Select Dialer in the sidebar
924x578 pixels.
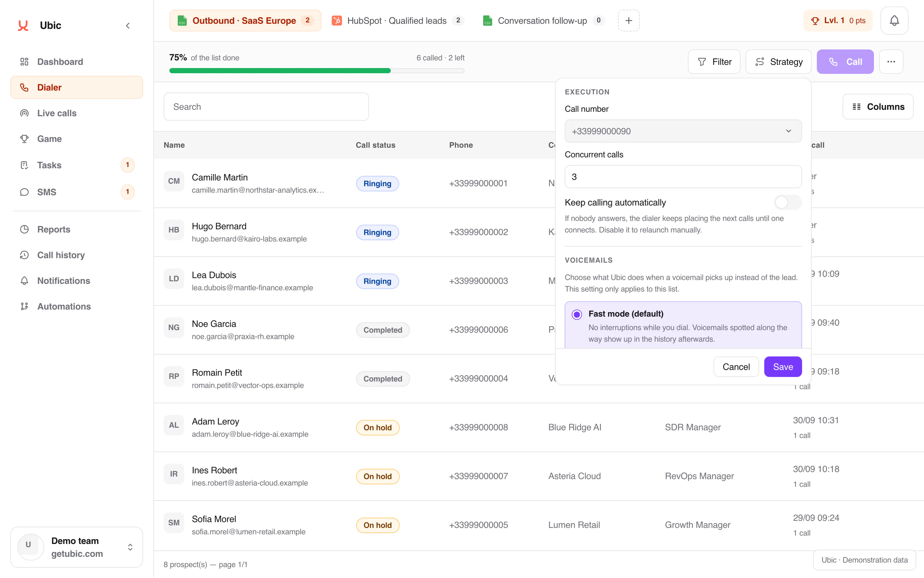[x=76, y=88]
